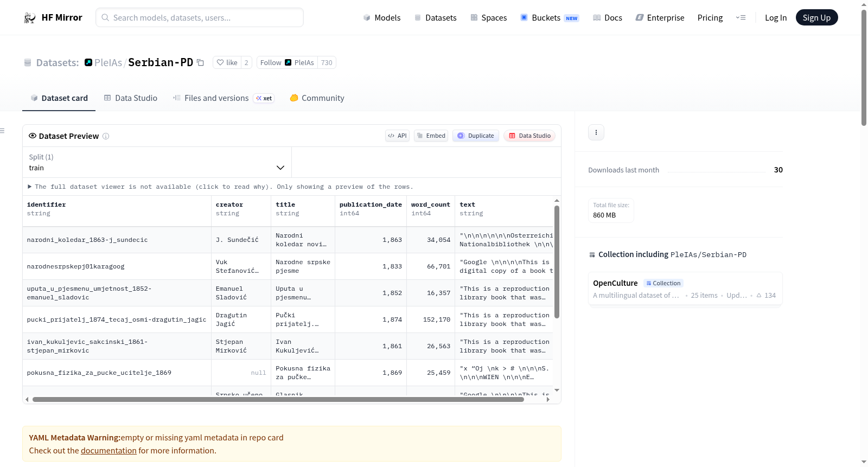Expand the extra navigation menu icon
The height and width of the screenshot is (467, 868).
(x=741, y=18)
